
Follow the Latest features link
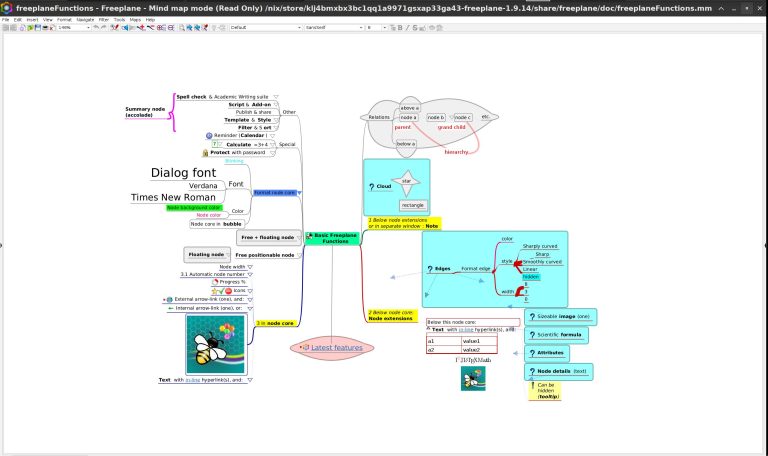tap(336, 347)
